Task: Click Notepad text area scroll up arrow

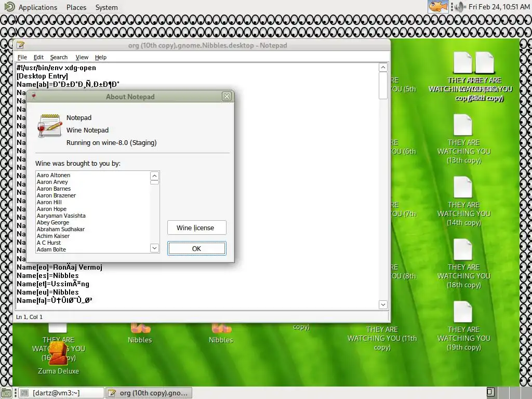Action: (383, 67)
